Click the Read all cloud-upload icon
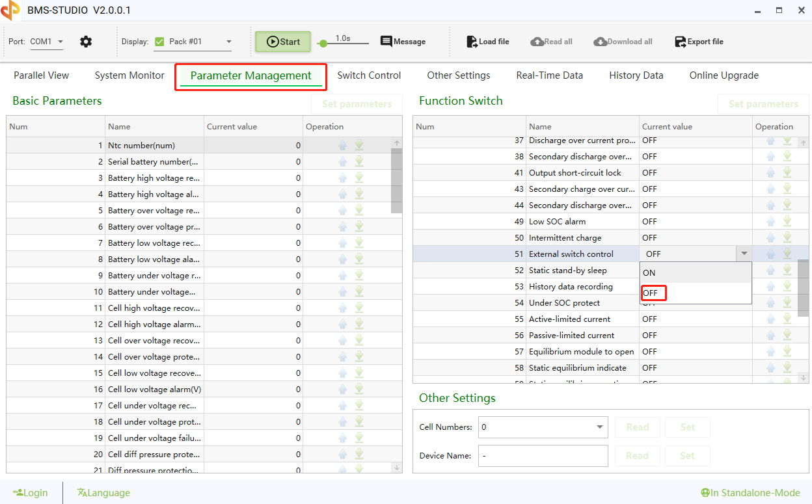 [x=537, y=42]
